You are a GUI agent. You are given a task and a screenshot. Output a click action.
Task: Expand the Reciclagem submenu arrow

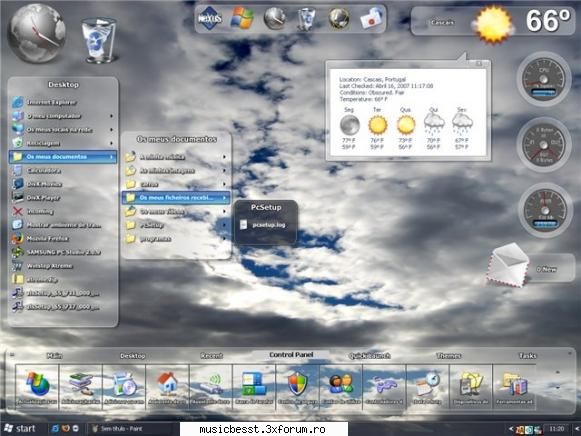click(111, 143)
